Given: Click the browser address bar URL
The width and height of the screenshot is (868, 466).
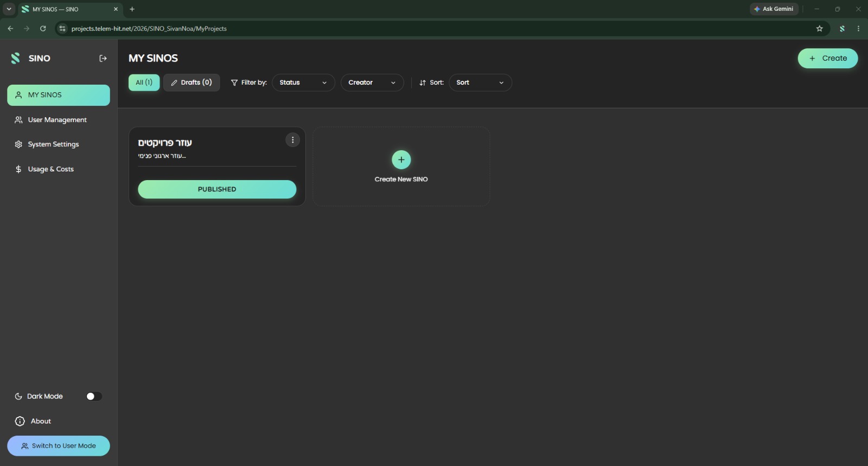Looking at the screenshot, I should click(149, 28).
